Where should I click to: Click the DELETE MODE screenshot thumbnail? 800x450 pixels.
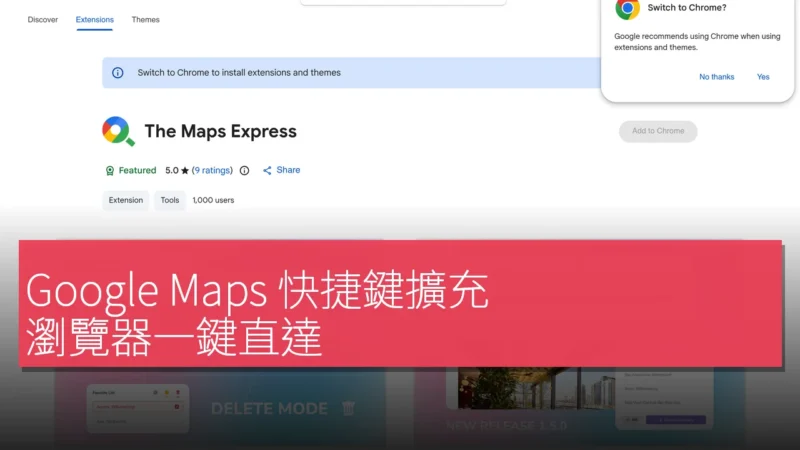point(220,409)
